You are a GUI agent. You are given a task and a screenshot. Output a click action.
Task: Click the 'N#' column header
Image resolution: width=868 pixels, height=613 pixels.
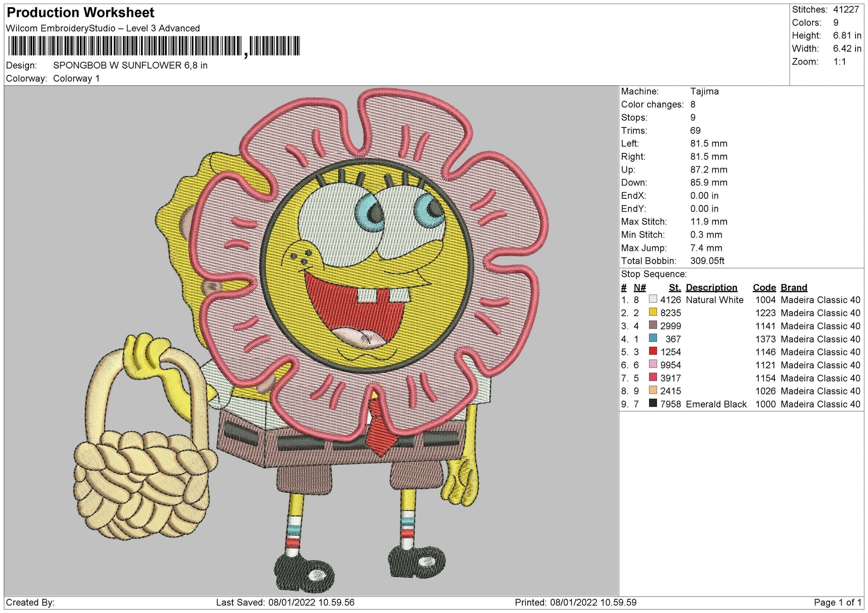click(640, 288)
